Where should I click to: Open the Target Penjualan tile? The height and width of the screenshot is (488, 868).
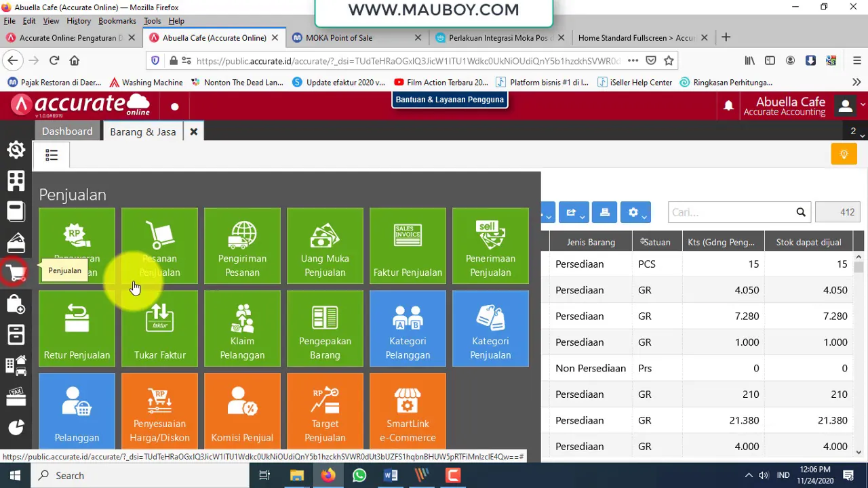tap(325, 411)
